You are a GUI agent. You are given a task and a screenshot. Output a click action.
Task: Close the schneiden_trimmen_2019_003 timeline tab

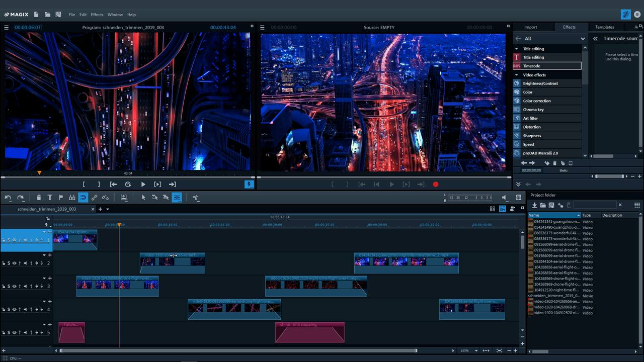[93, 209]
